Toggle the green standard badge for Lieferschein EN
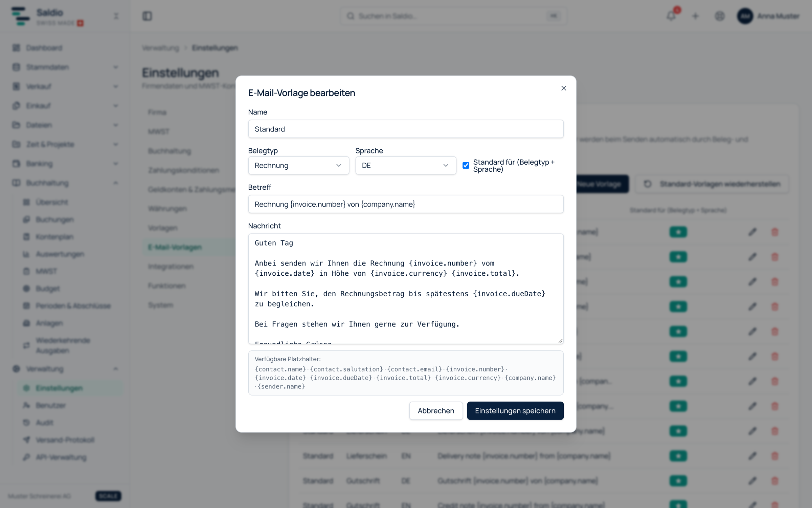 pyautogui.click(x=678, y=456)
